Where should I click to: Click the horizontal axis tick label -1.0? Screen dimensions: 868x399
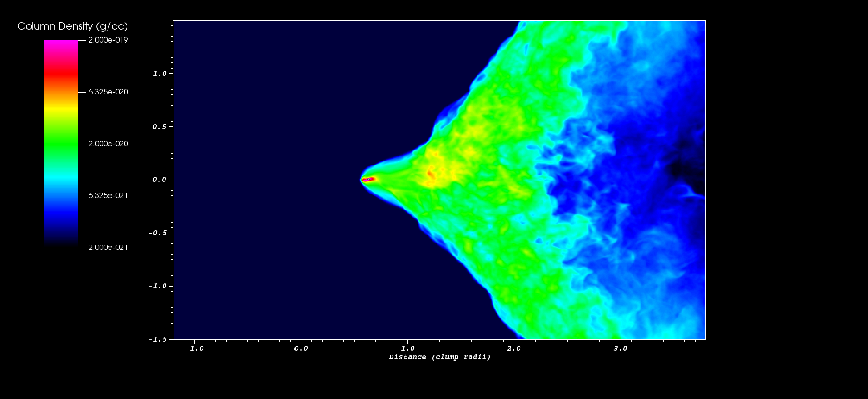click(x=194, y=349)
